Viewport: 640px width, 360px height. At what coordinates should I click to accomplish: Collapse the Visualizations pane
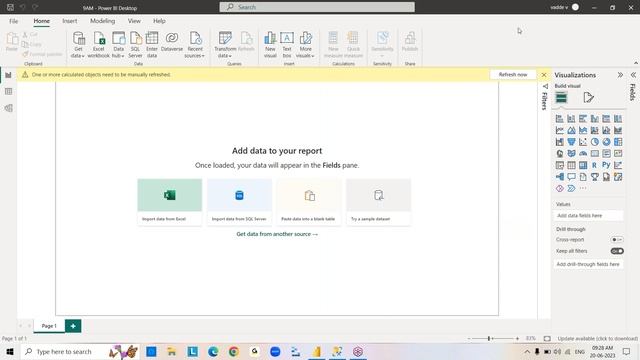[620, 75]
